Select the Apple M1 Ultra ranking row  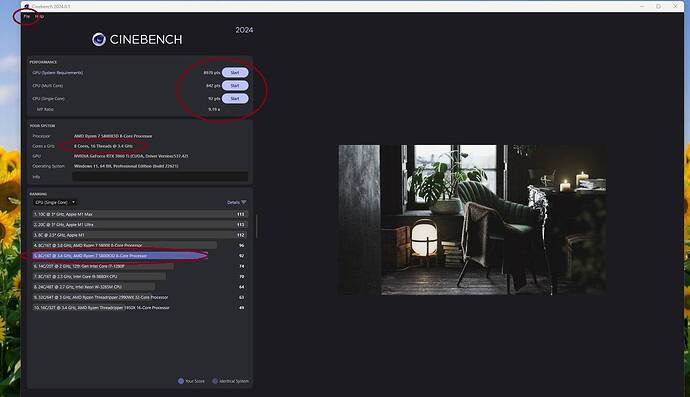coord(139,224)
